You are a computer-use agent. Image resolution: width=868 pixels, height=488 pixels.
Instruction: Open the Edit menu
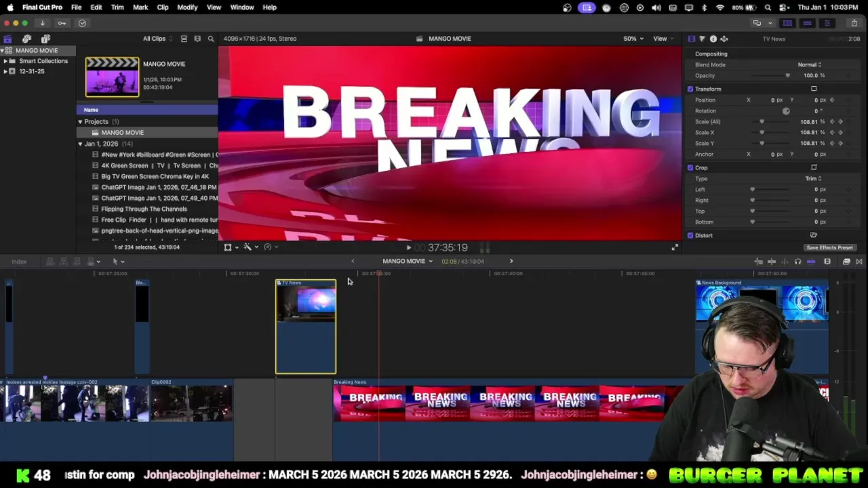pos(96,7)
